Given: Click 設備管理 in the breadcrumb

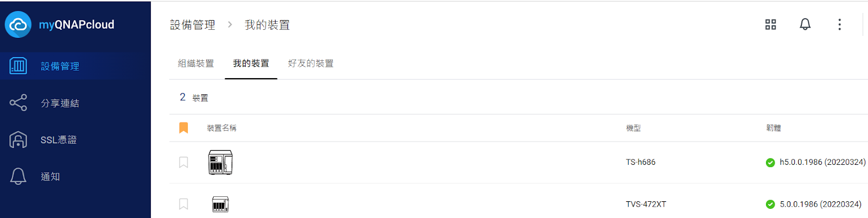Looking at the screenshot, I should click(193, 25).
